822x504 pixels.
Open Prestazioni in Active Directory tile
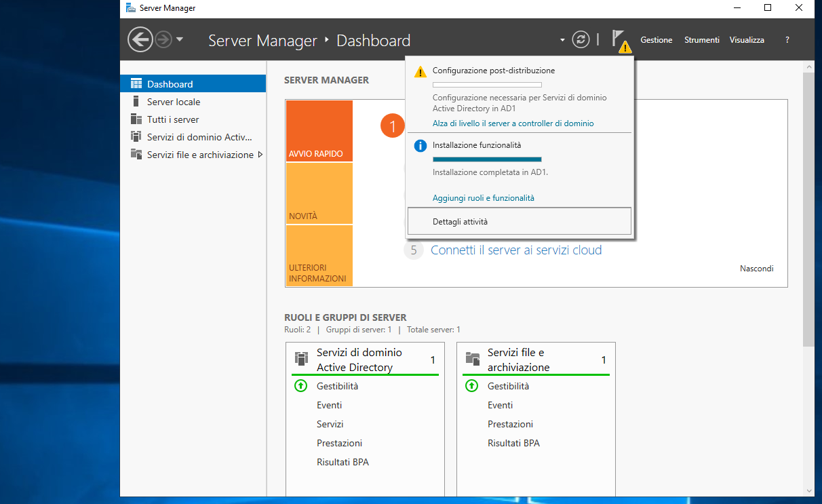click(339, 443)
